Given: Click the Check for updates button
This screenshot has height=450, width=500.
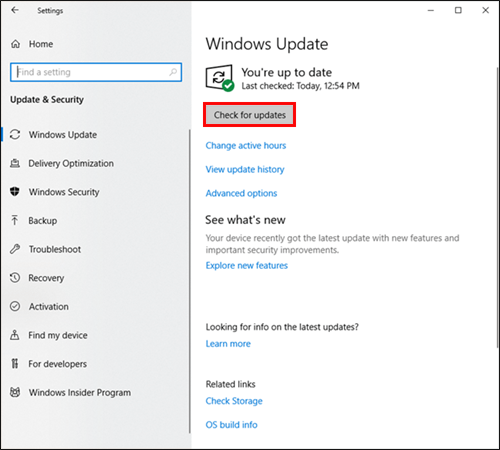Looking at the screenshot, I should point(250,115).
